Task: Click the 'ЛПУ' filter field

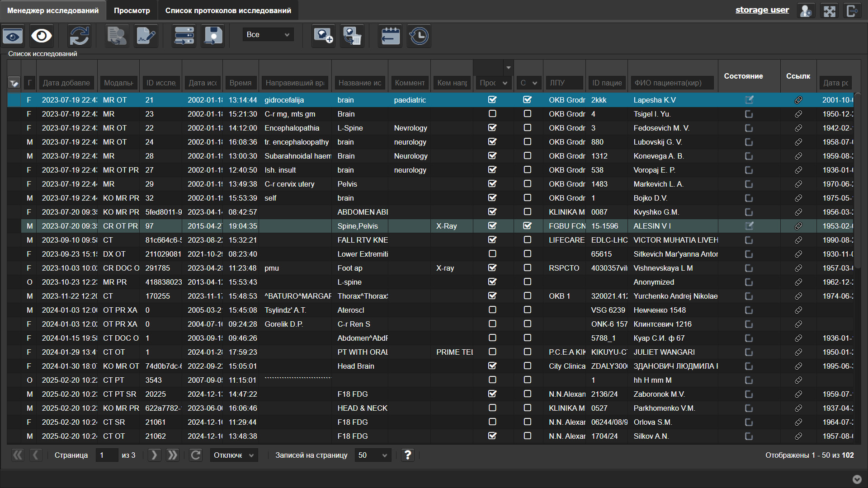Action: pyautogui.click(x=565, y=83)
